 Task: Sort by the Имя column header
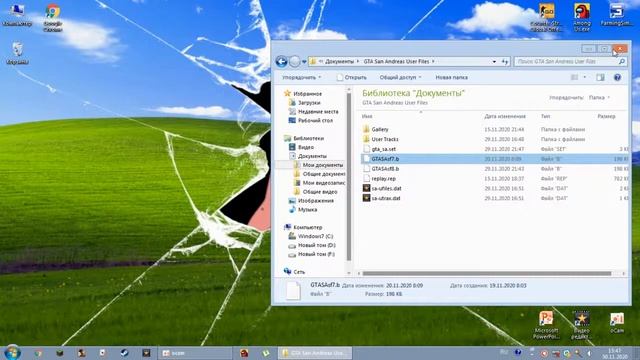click(x=367, y=116)
